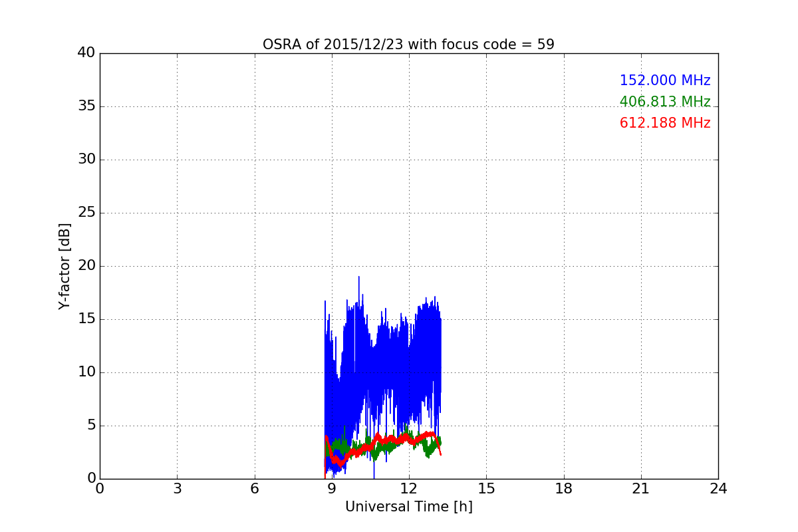Click the y-axis tick label 20
Image resolution: width=798 pixels, height=532 pixels.
[x=86, y=266]
